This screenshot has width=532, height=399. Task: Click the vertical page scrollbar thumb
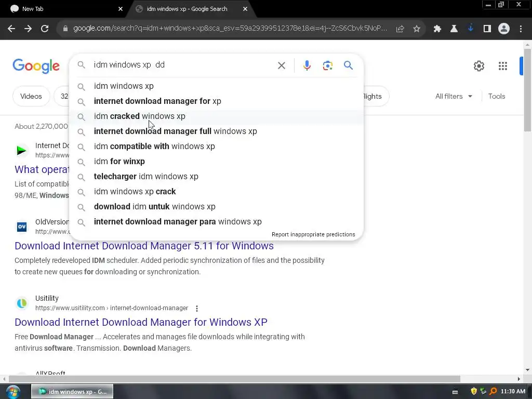point(527,90)
